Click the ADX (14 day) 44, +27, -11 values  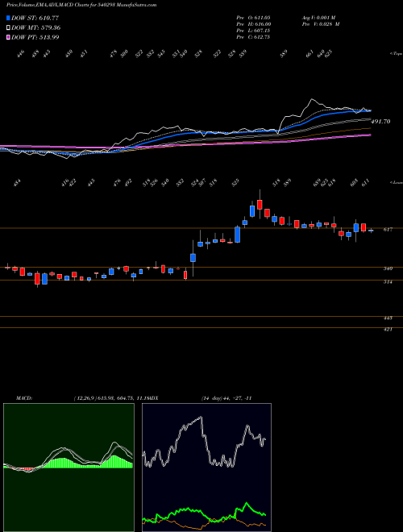pos(226,398)
